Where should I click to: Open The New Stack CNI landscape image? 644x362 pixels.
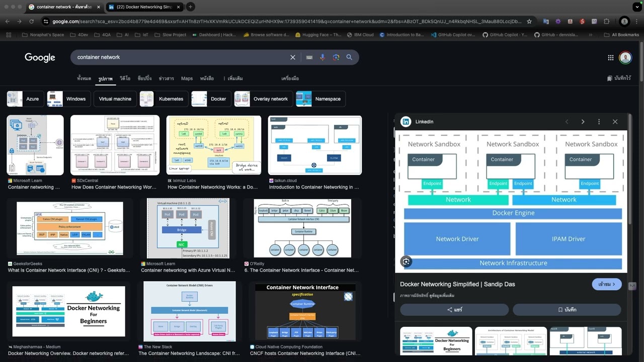tap(189, 311)
